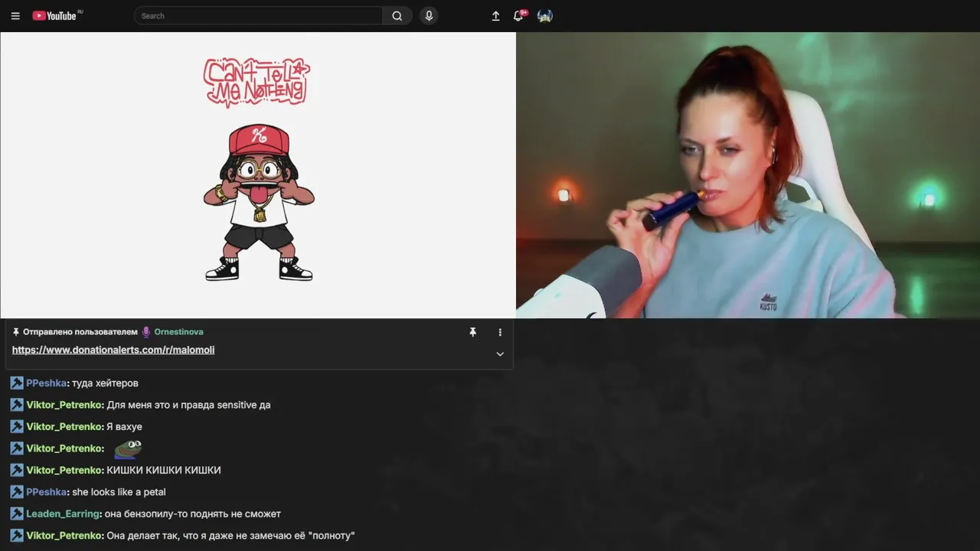The width and height of the screenshot is (980, 551).
Task: Click the frog emote in chat
Action: click(127, 448)
